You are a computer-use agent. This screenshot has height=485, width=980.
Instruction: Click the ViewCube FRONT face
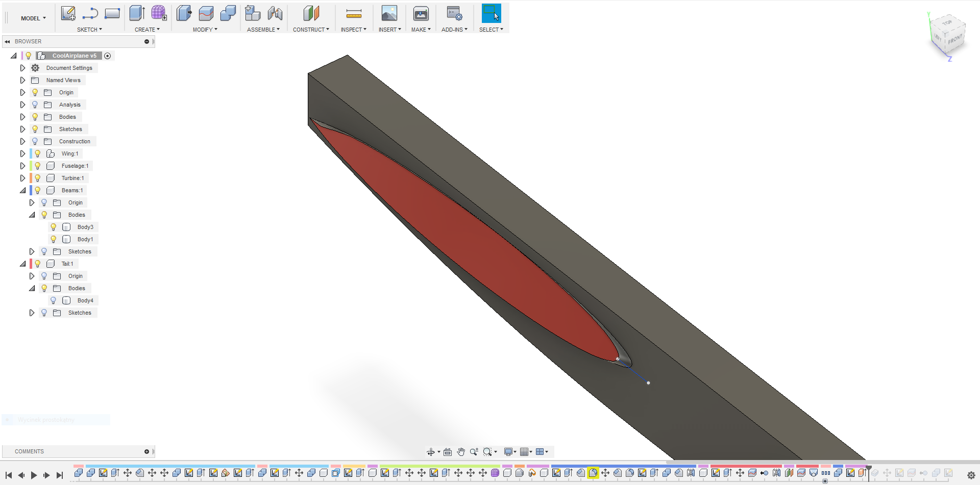[955, 39]
